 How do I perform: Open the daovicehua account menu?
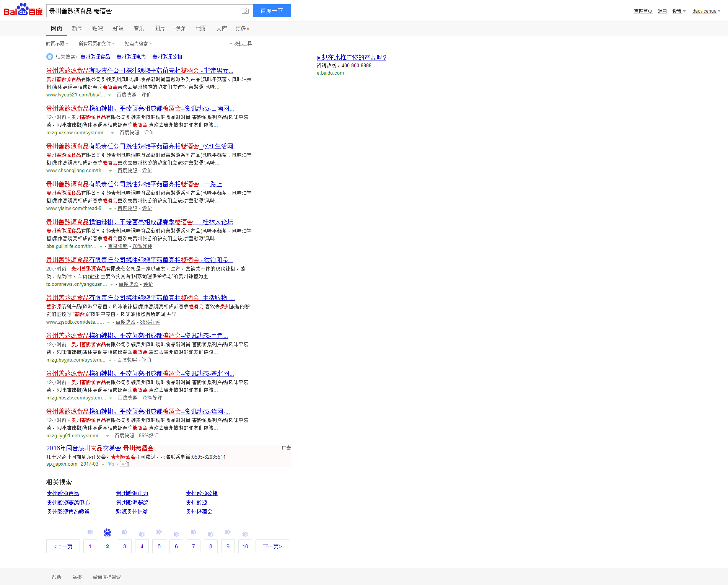click(x=706, y=11)
